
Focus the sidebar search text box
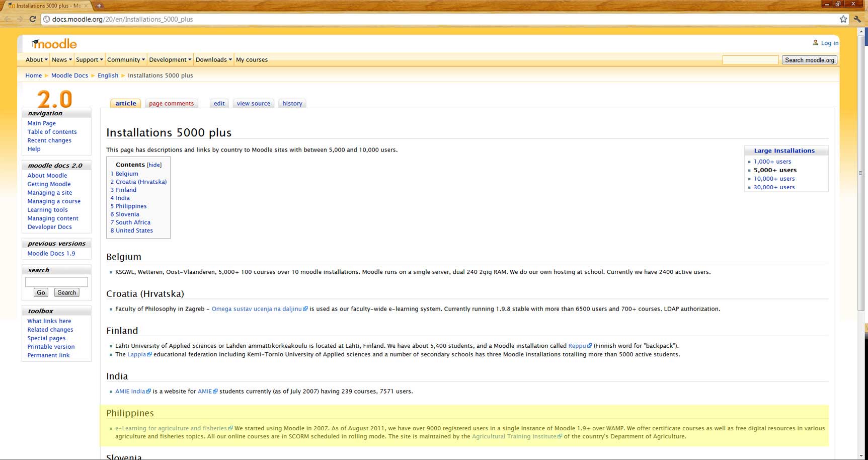56,282
